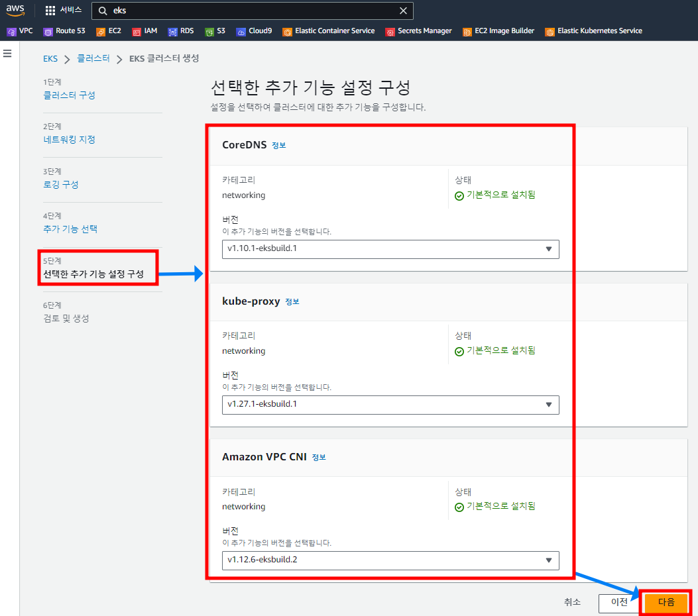Viewport: 698px width, 616px height.
Task: Go to the 클러스터 breadcrumb link
Action: 93,59
